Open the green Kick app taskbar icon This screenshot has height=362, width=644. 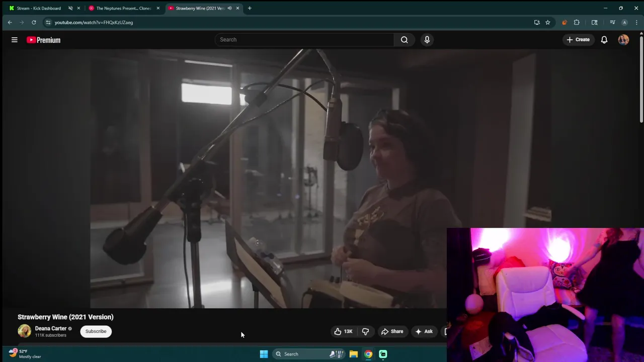click(383, 354)
